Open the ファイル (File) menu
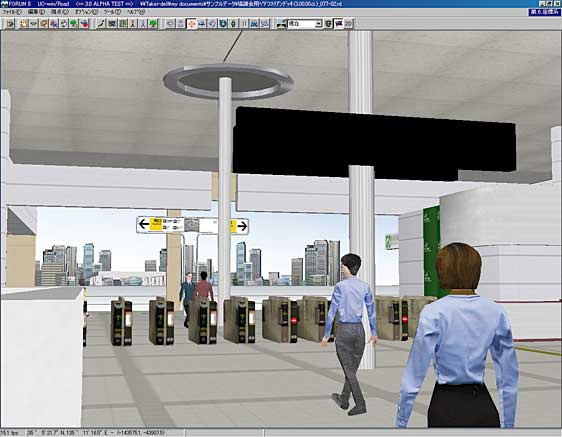This screenshot has height=437, width=562. [x=12, y=12]
